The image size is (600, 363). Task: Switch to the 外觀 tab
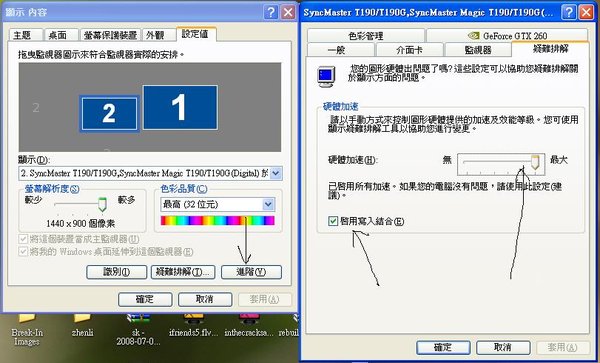tap(158, 35)
